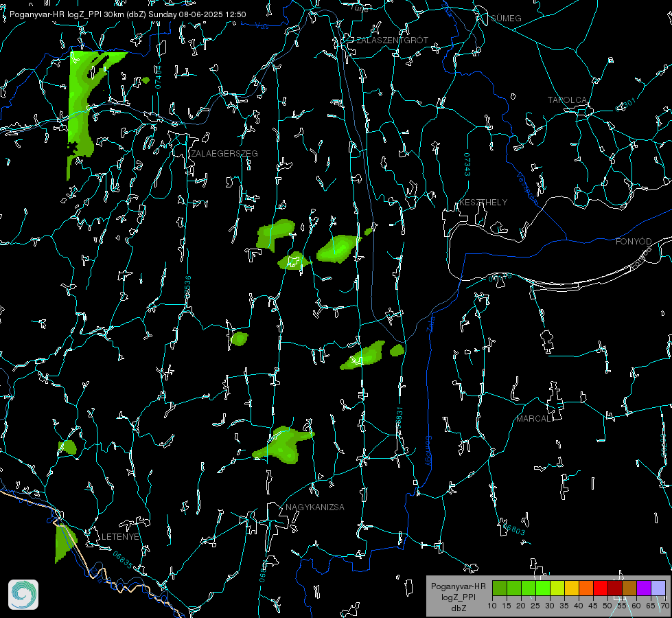
Task: Pick the yellow-green 30–35 dBZ swatch
Action: 557,588
